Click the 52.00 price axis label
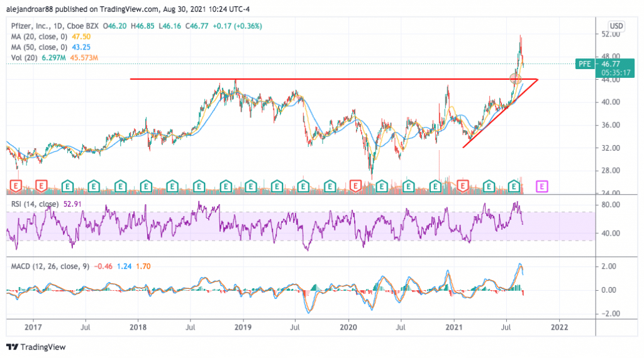Screen dimensions: 644x358 click(611, 34)
